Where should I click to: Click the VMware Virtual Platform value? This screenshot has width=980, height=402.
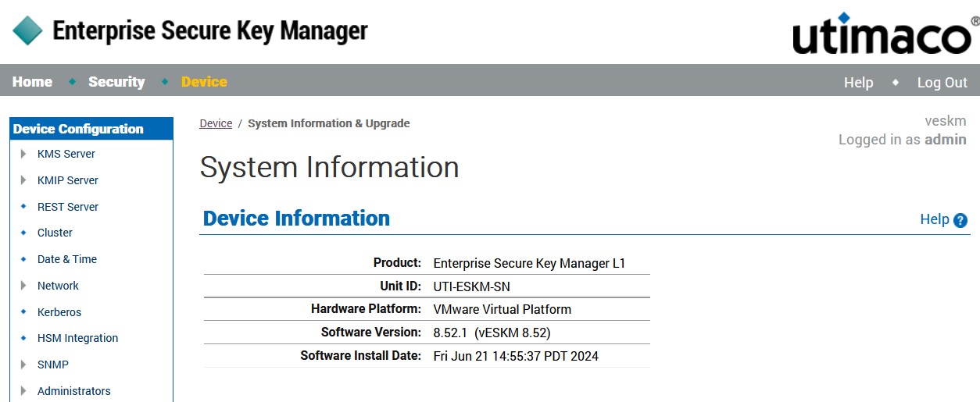pos(503,309)
